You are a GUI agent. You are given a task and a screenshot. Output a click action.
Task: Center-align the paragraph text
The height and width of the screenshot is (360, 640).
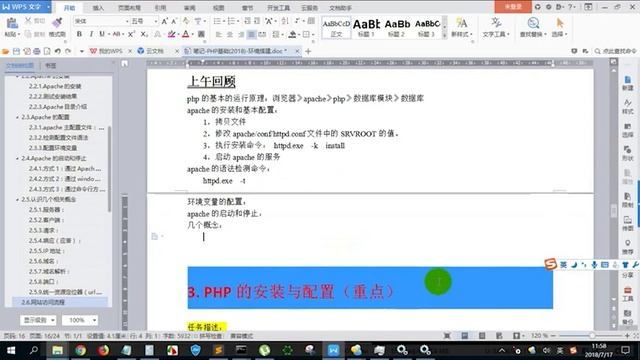tap(230, 35)
